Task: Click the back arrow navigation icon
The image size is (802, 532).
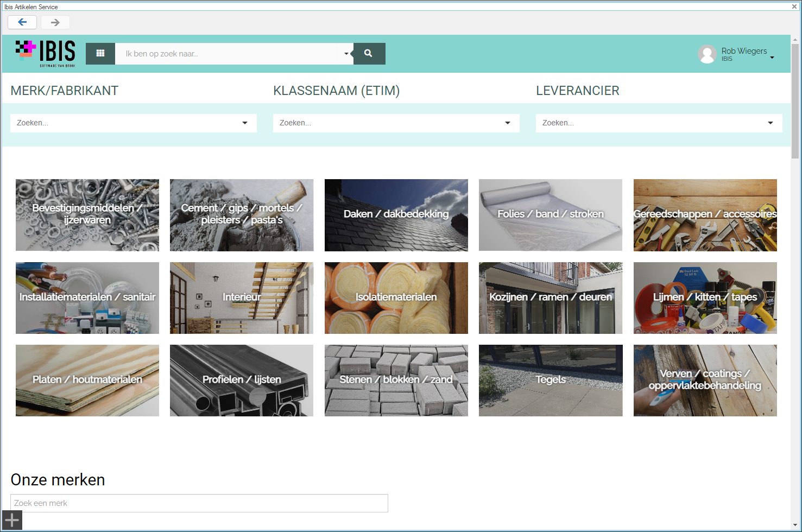Action: click(x=22, y=22)
